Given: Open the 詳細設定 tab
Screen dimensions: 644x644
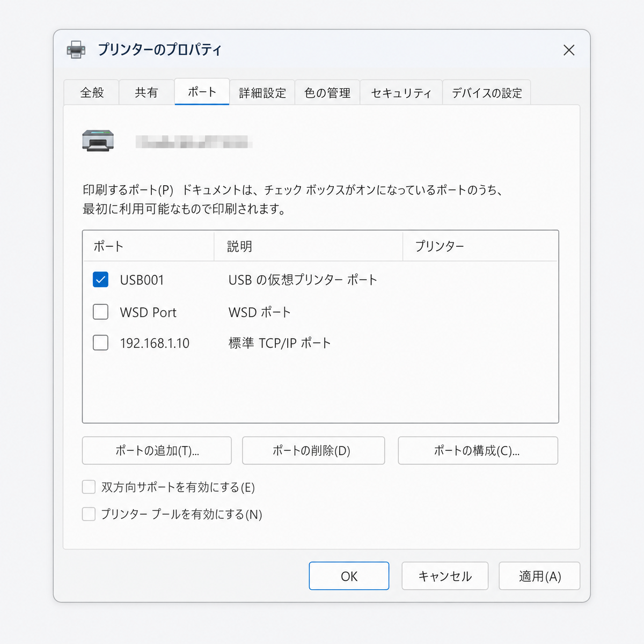Looking at the screenshot, I should (x=262, y=93).
